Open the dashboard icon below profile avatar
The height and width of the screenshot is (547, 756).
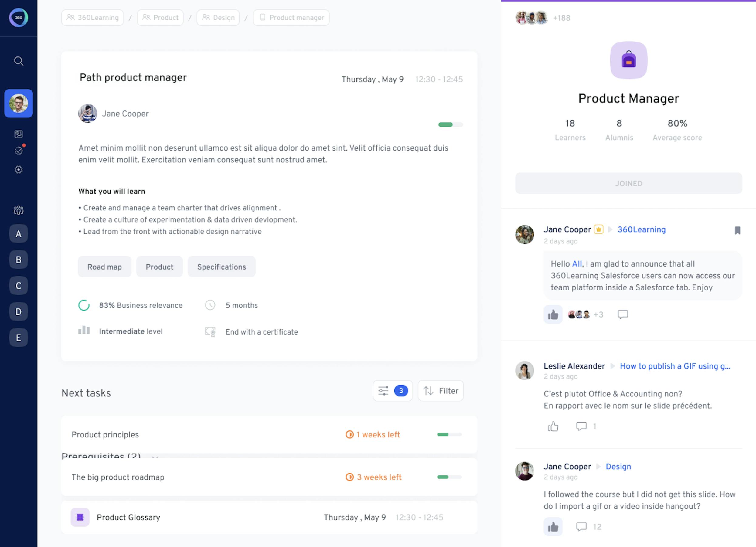[19, 134]
